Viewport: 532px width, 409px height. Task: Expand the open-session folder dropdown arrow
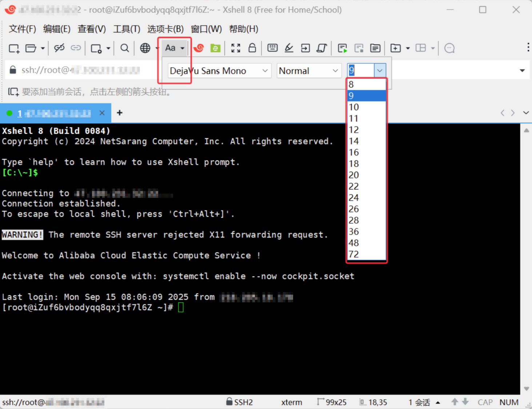point(43,48)
